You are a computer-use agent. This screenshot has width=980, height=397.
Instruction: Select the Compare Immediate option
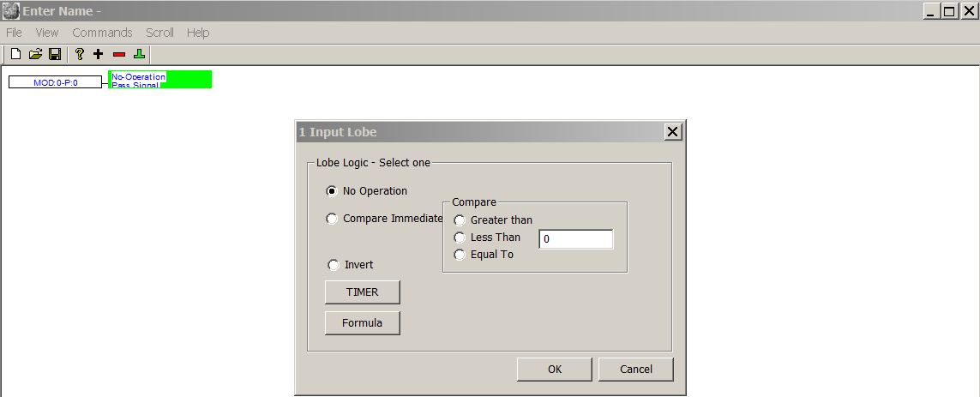click(x=332, y=219)
